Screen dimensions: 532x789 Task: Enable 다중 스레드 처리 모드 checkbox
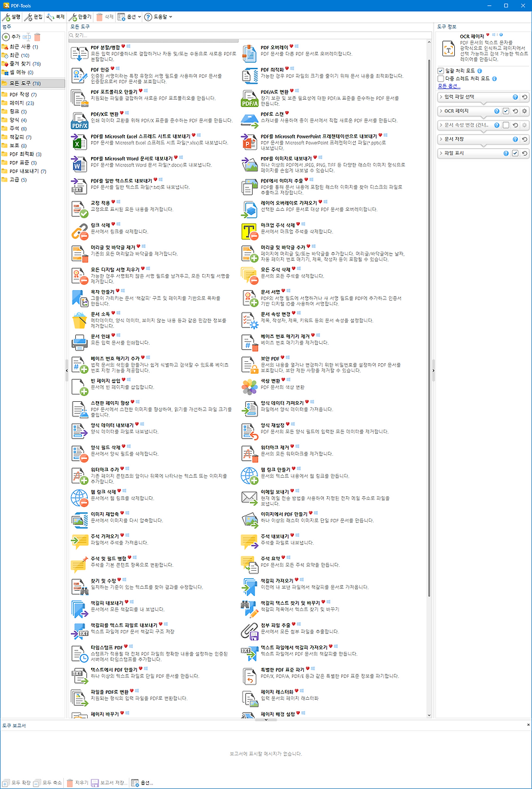click(x=441, y=79)
